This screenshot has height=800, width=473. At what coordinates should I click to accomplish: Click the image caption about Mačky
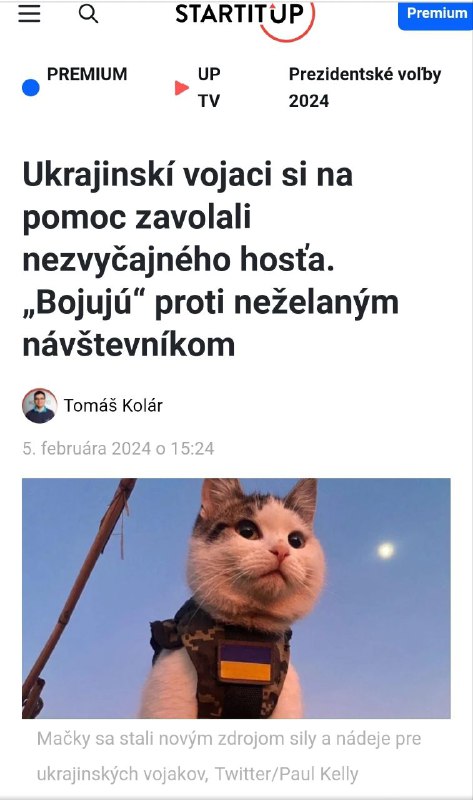coord(229,756)
